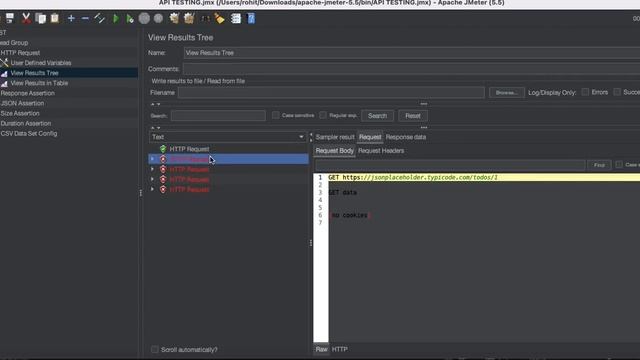Click into the Search text field
This screenshot has height=360, width=640.
(x=218, y=116)
